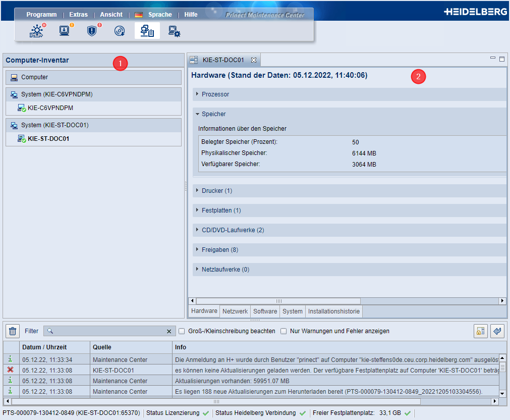
Task: Click the red error icon in the log
Action: coord(11,370)
